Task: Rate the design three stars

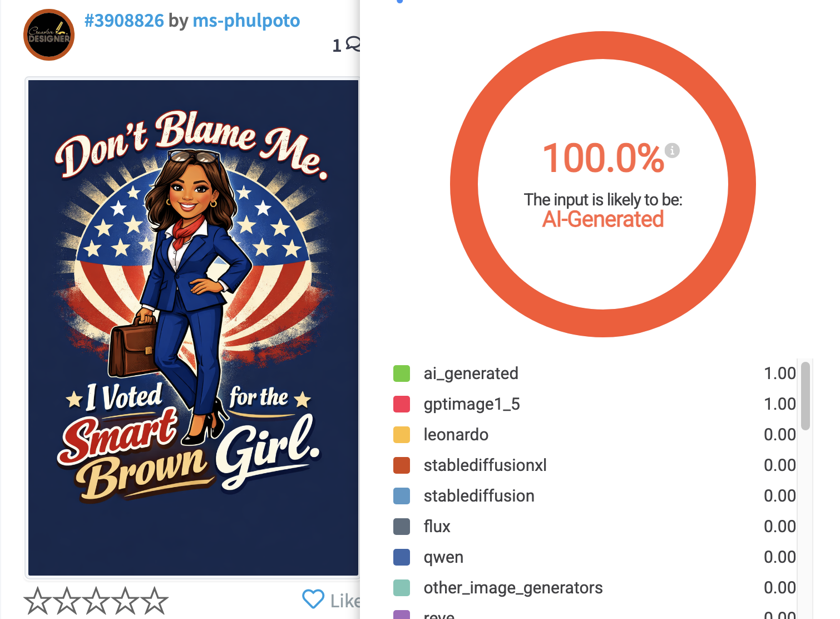Action: 96,601
